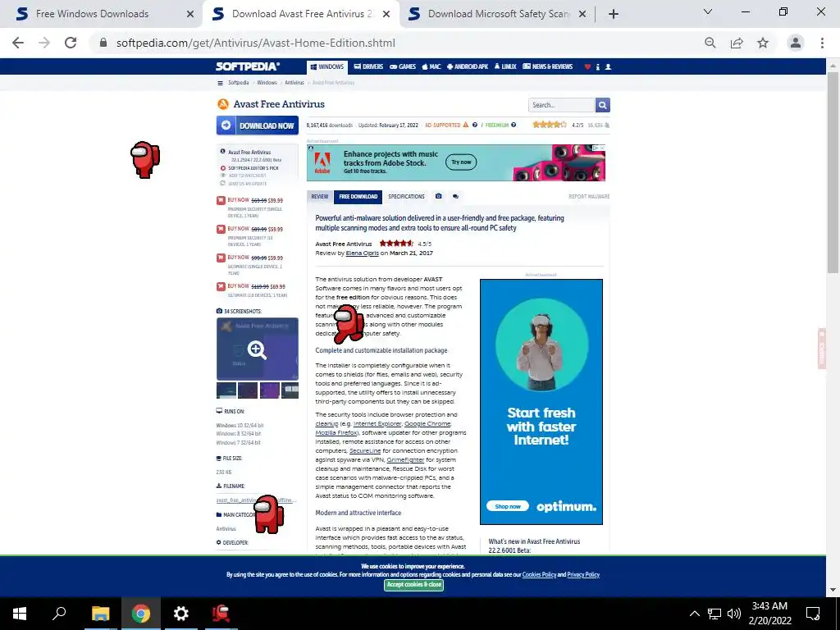Click Buy Now for $39.99 Premium Security

pos(249,200)
